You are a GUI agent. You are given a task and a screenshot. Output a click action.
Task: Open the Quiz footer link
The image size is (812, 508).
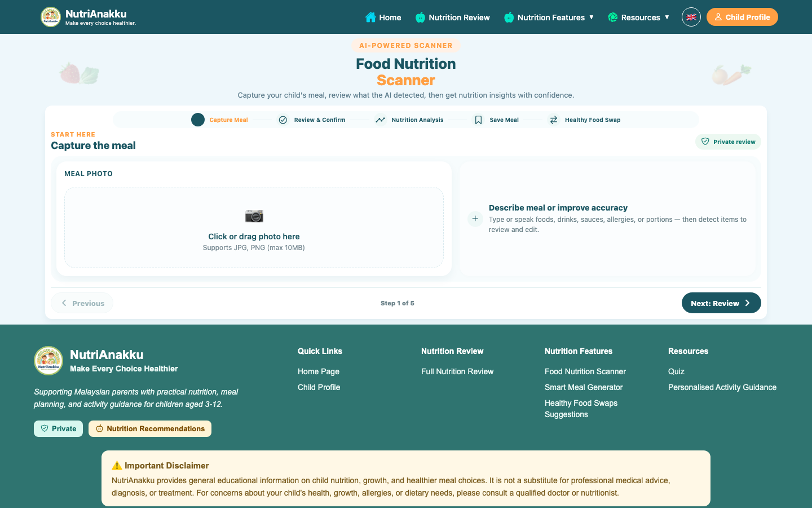(676, 371)
